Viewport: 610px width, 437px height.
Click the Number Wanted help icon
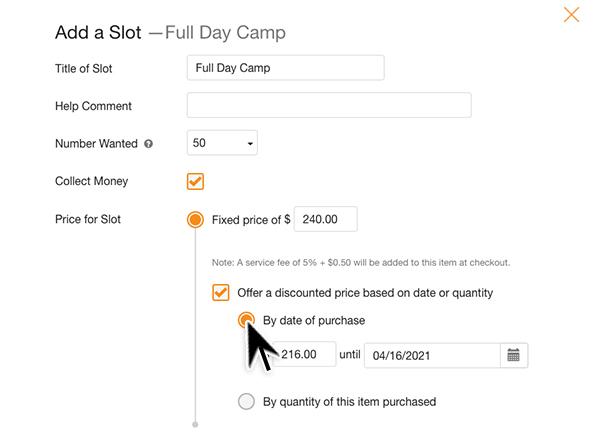click(x=149, y=144)
